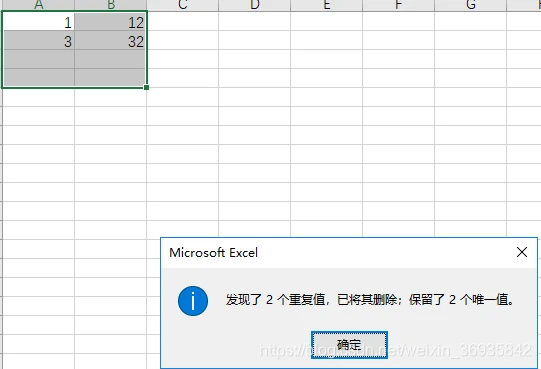Select column G header

[x=471, y=5]
